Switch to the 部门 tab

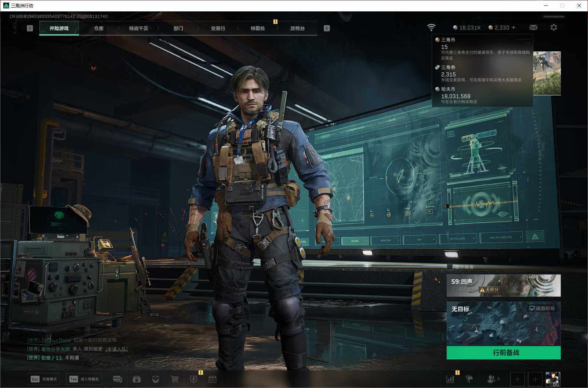(x=178, y=28)
